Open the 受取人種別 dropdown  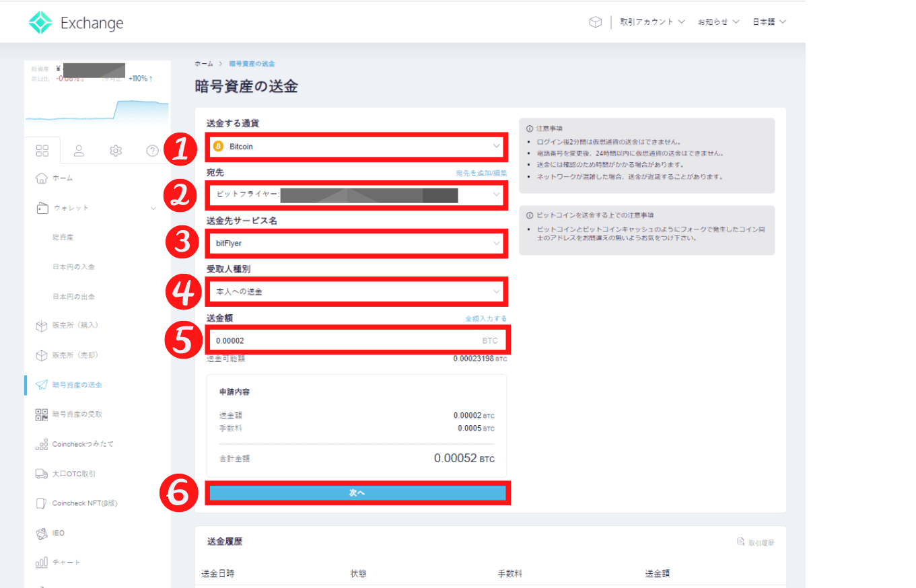pos(357,291)
